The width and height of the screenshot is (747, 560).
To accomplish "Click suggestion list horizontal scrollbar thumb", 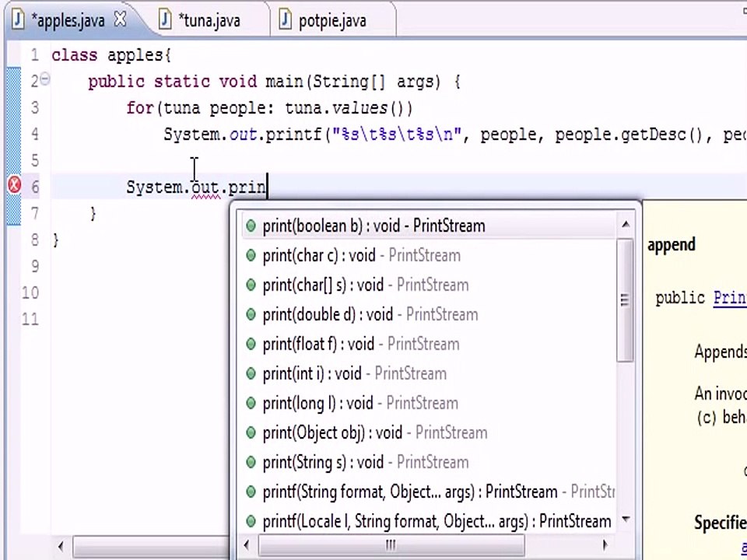I will [x=391, y=544].
